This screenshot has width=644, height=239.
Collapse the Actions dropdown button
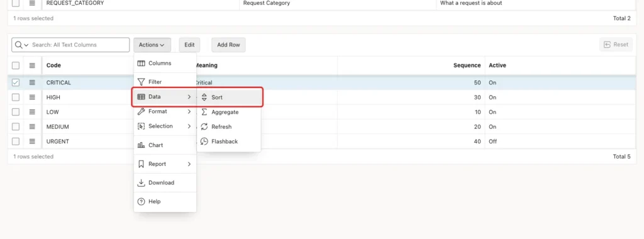(x=152, y=45)
